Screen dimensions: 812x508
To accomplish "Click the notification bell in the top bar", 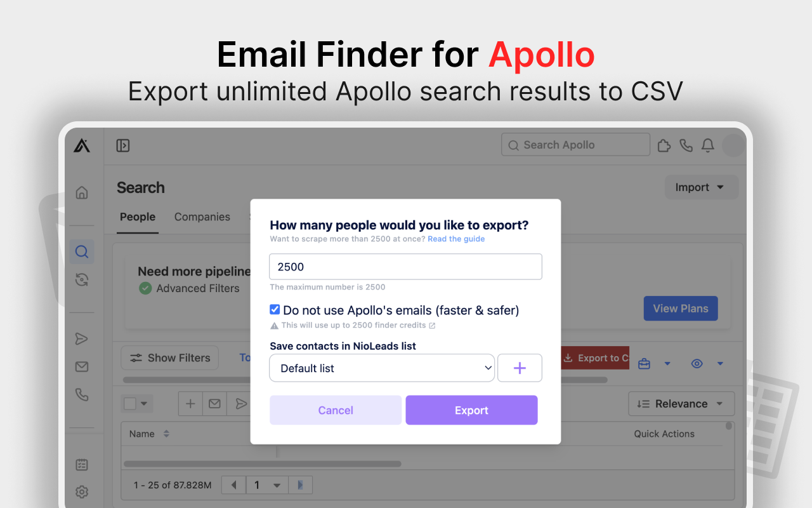I will point(708,145).
